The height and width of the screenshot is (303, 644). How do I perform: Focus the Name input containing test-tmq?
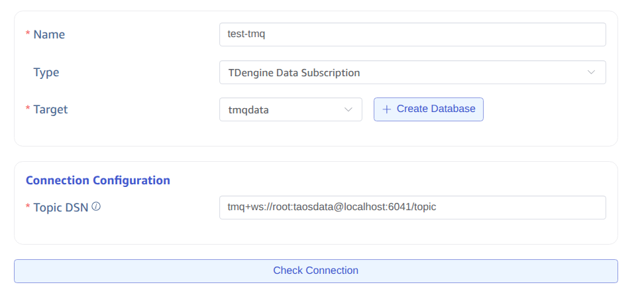click(412, 35)
